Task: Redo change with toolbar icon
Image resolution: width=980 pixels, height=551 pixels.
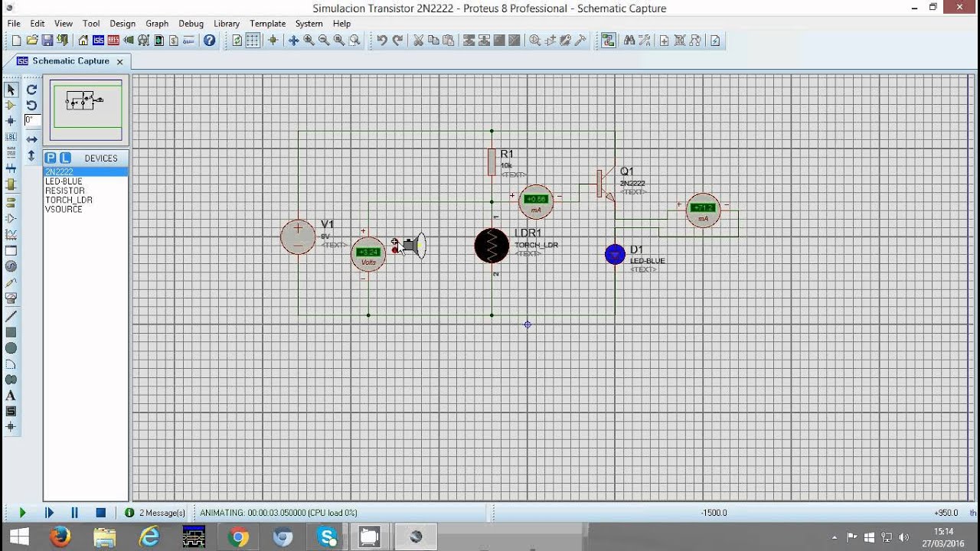Action: [x=397, y=41]
